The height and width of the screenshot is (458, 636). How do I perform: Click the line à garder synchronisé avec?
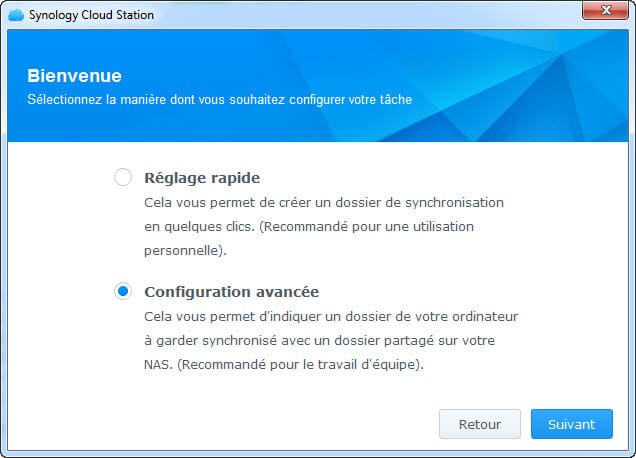pos(319,340)
